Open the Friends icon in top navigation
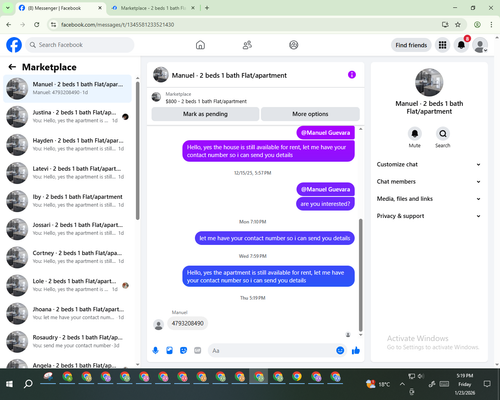The height and width of the screenshot is (400, 500). (x=247, y=45)
